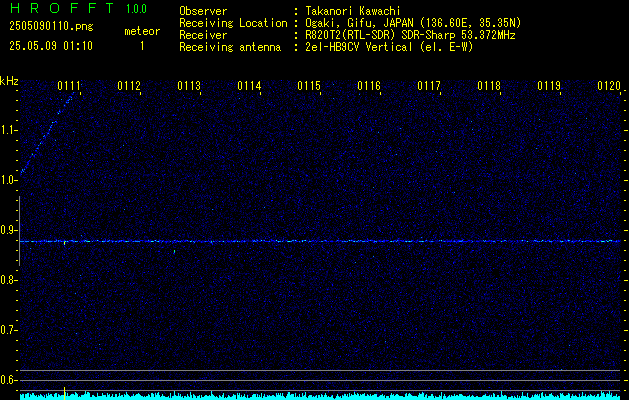The image size is (629, 400).
Task: Click the receiver info R820T2(RTL-SDR) line
Action: point(410,35)
